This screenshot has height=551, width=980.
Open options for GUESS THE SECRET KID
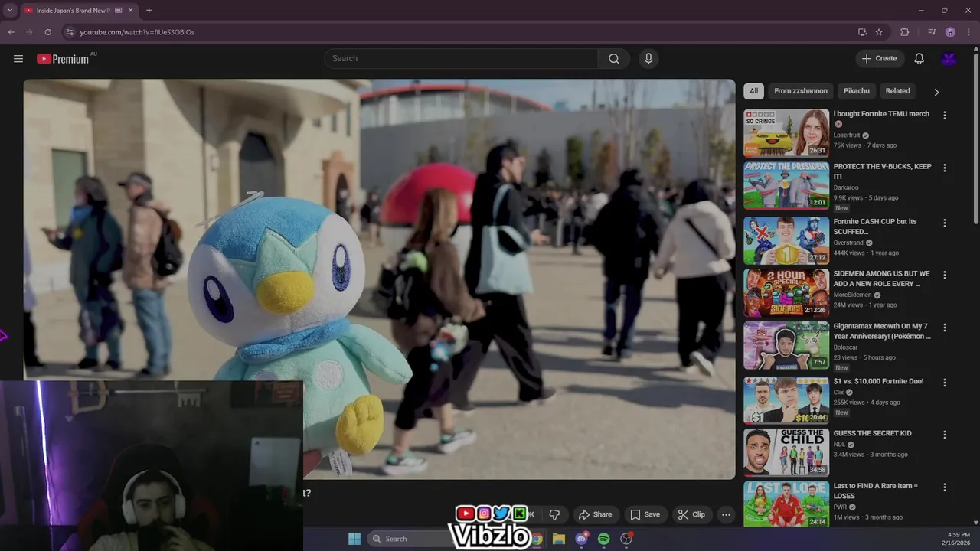coord(945,435)
